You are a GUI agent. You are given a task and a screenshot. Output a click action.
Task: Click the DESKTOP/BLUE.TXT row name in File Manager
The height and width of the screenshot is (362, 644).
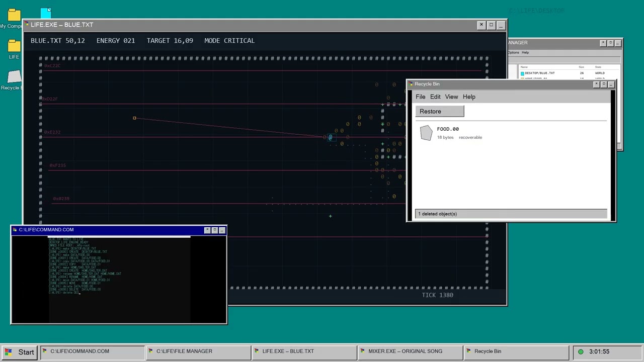click(x=539, y=73)
